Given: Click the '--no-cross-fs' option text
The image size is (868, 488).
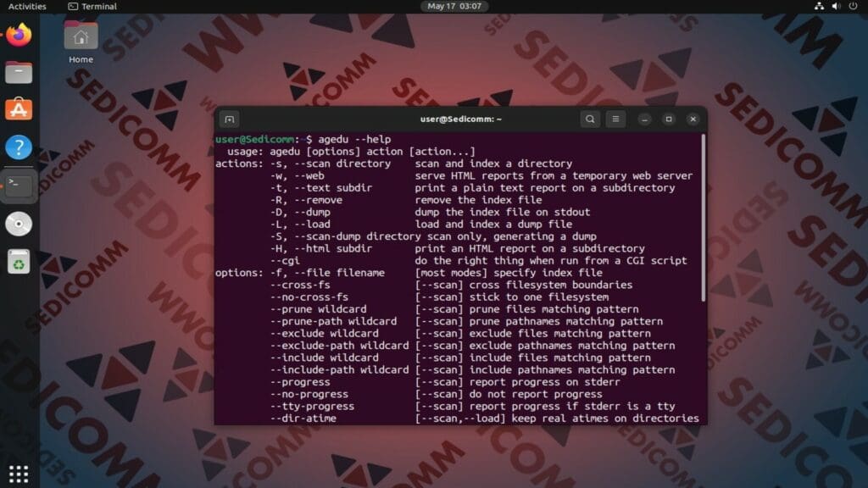Looking at the screenshot, I should coord(309,297).
